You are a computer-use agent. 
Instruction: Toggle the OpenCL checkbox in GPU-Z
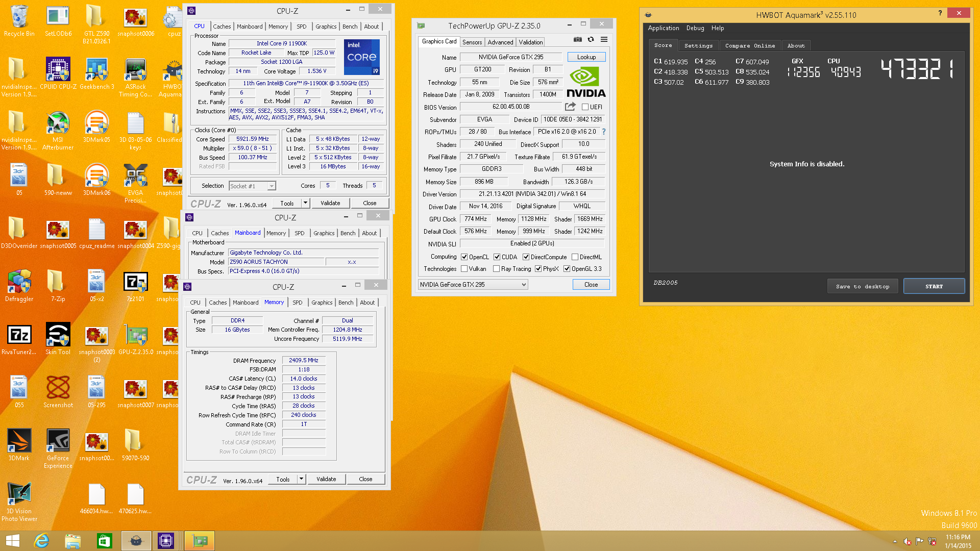pyautogui.click(x=464, y=257)
